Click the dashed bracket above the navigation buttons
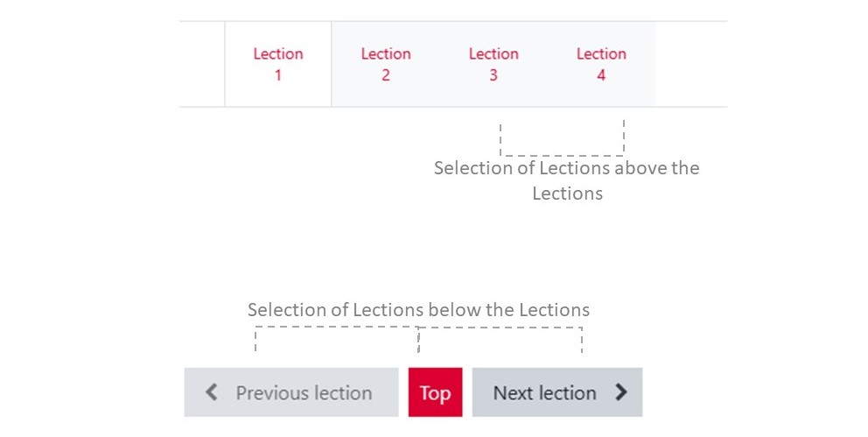 pos(418,329)
